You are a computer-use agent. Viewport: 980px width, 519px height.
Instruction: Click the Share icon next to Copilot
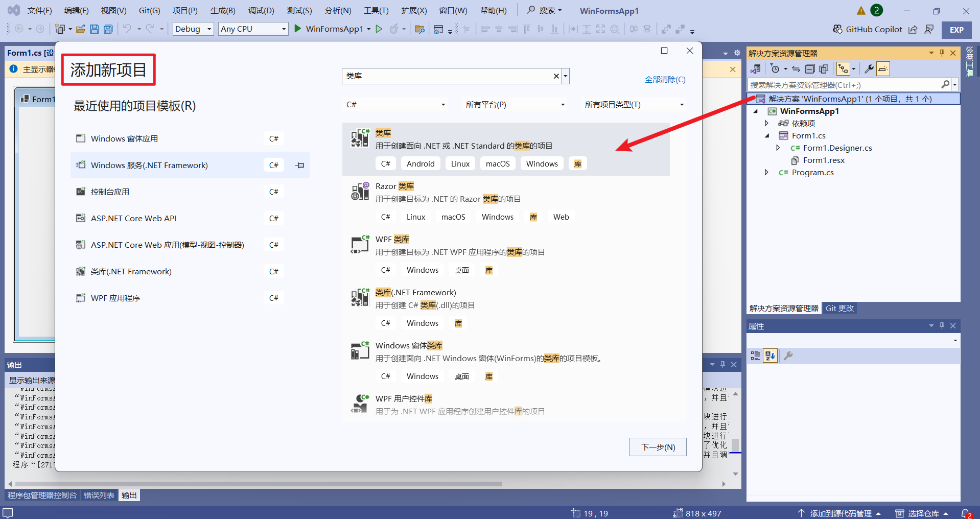pos(913,29)
